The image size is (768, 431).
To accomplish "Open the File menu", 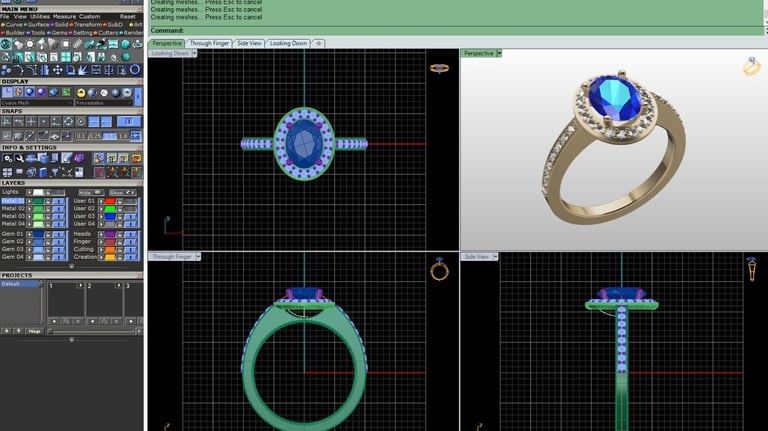I will pos(4,17).
